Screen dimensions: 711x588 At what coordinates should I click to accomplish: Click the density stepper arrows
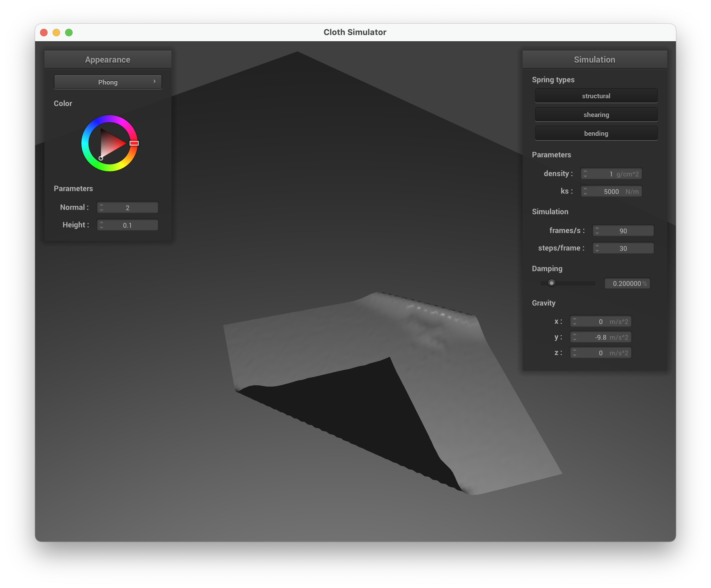585,174
